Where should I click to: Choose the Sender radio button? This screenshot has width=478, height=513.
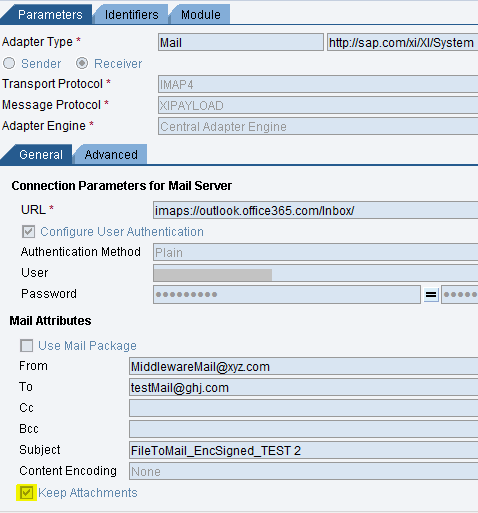[x=9, y=63]
